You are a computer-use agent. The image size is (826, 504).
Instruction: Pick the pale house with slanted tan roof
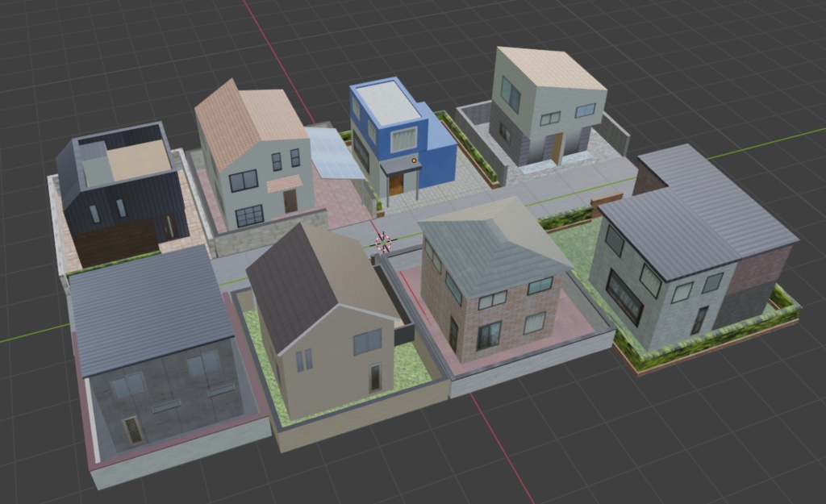549,106
